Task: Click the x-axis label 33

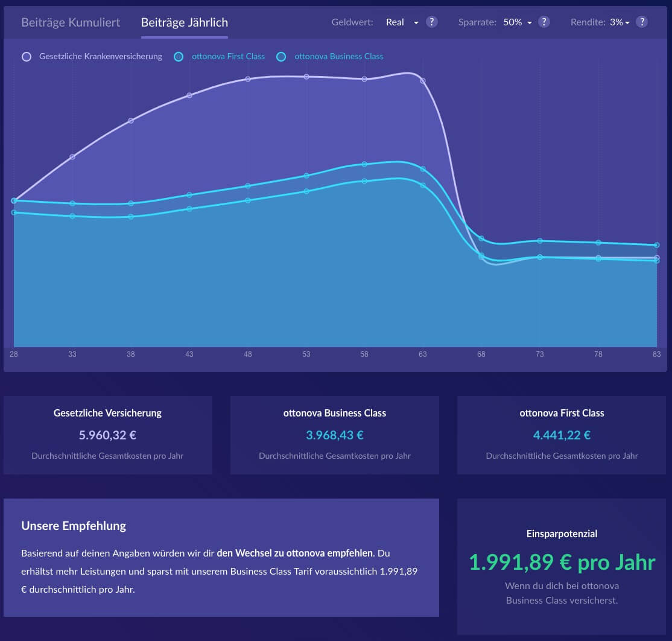Action: (72, 354)
